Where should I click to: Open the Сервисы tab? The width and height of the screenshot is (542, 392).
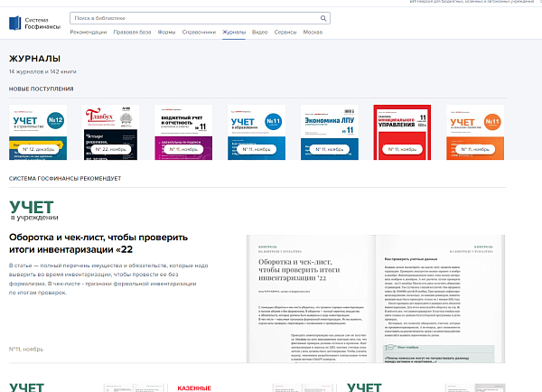click(285, 32)
